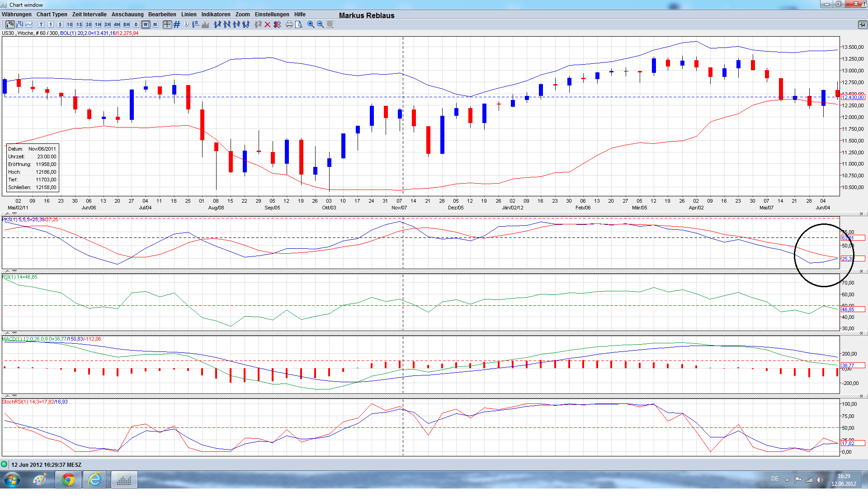Expand hidden system tray icons arrow
The width and height of the screenshot is (868, 498).
(x=787, y=480)
